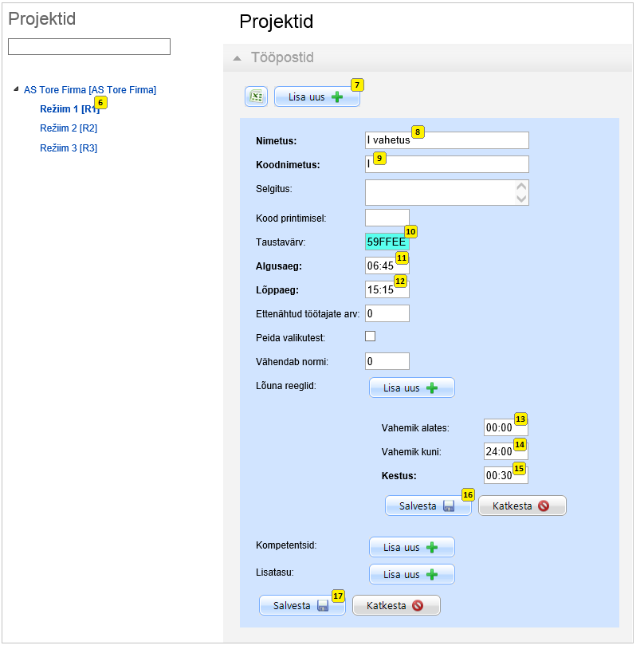This screenshot has width=644, height=657.
Task: Click the bottom Salvesta save button
Action: pos(301,606)
